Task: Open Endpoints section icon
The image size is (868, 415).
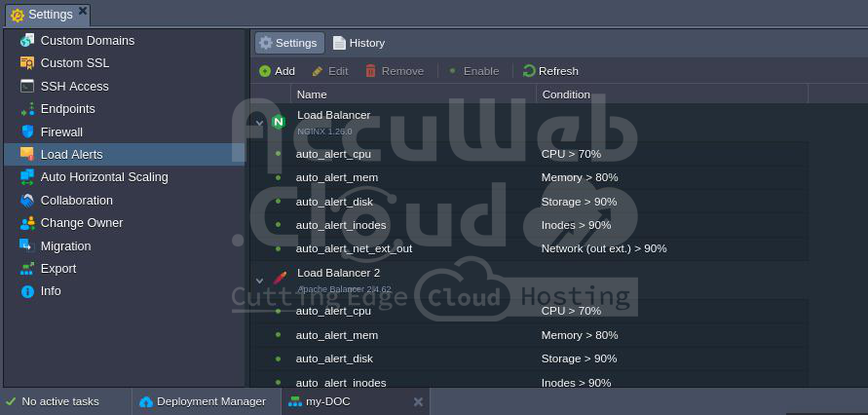Action: point(27,108)
